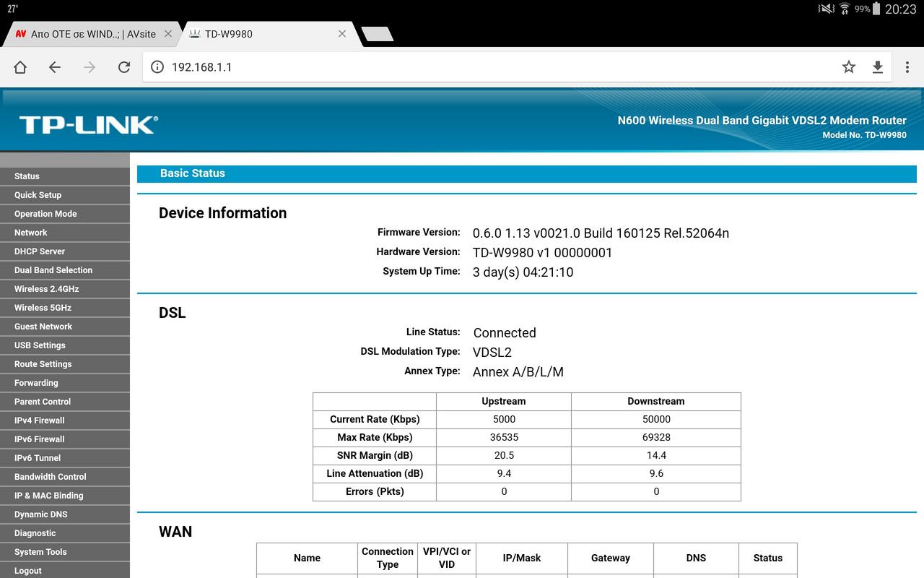Open DHCP Server settings
This screenshot has height=578, width=924.
point(40,251)
